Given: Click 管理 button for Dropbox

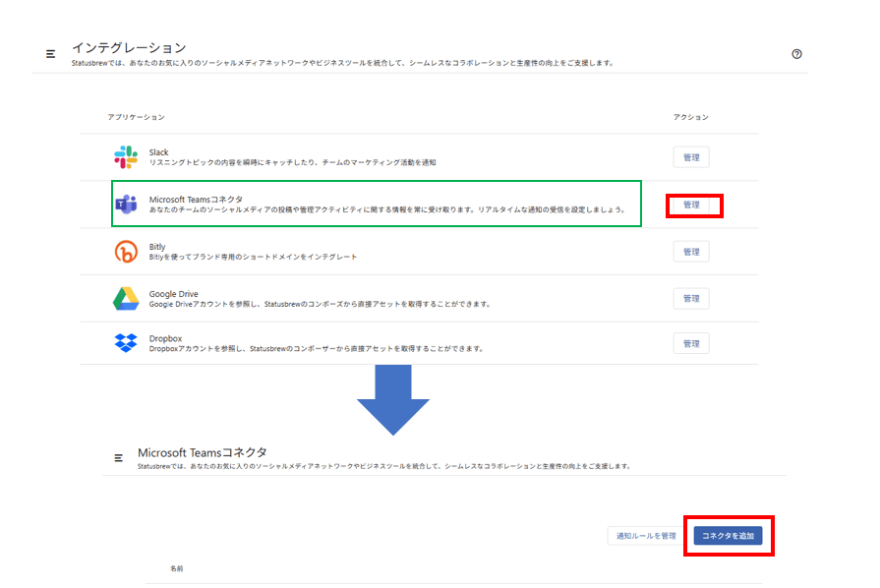Looking at the screenshot, I should pyautogui.click(x=691, y=343).
